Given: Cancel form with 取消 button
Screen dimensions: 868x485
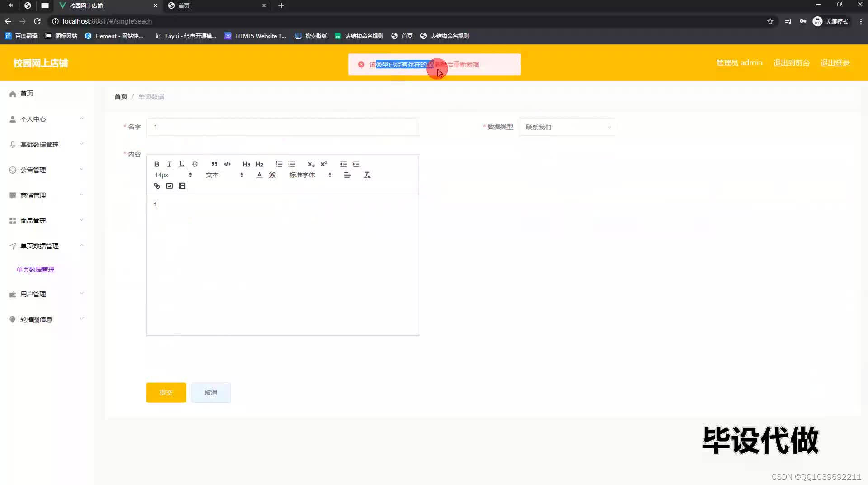Looking at the screenshot, I should 211,392.
